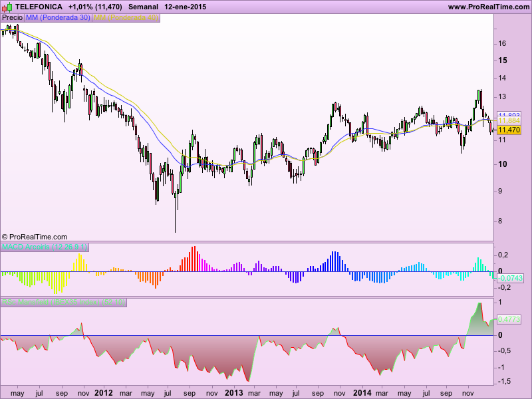Click the 2014 year marker on time axis
532x399 pixels.
pyautogui.click(x=362, y=393)
